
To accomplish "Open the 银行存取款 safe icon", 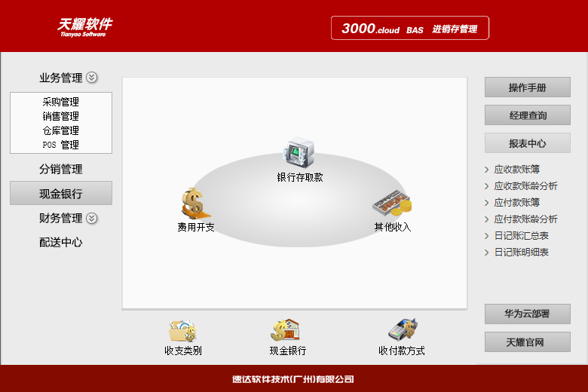I will pos(299,152).
